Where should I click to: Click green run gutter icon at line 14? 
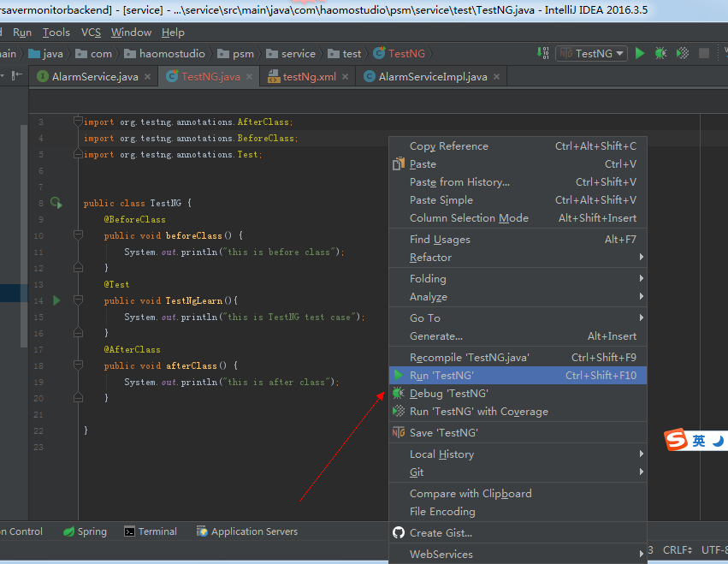(x=56, y=300)
